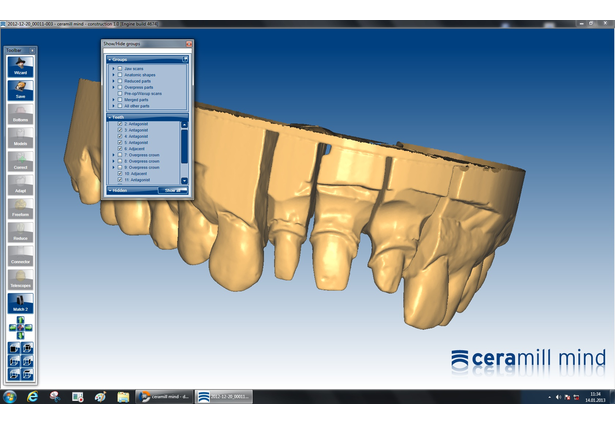Tick the Merged parts checkbox
The width and height of the screenshot is (615, 424).
(120, 100)
